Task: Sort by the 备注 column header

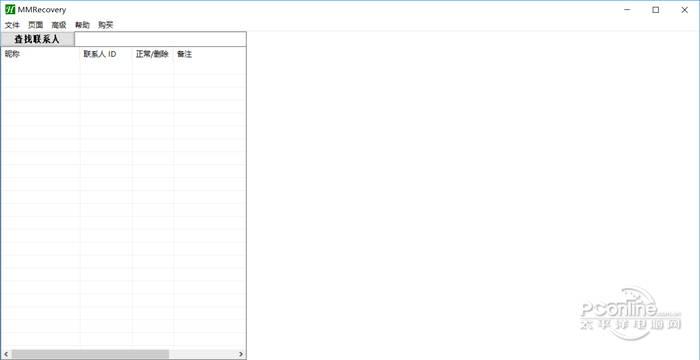Action: (x=209, y=54)
